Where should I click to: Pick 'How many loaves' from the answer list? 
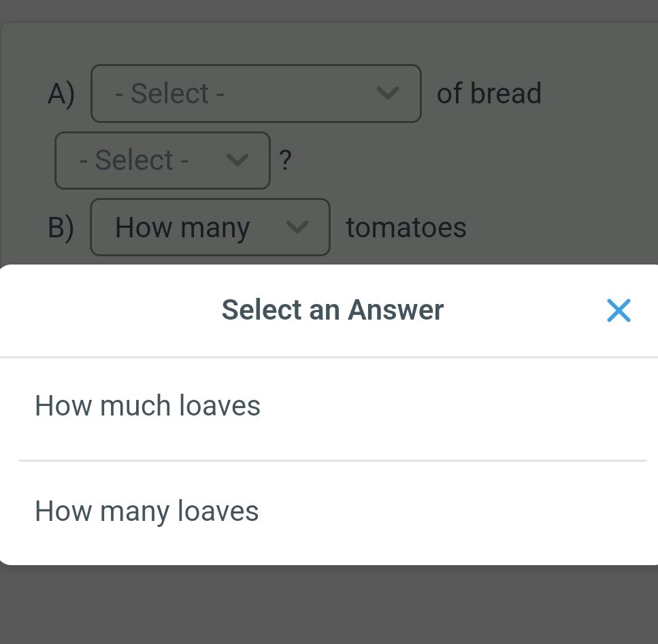click(x=146, y=511)
